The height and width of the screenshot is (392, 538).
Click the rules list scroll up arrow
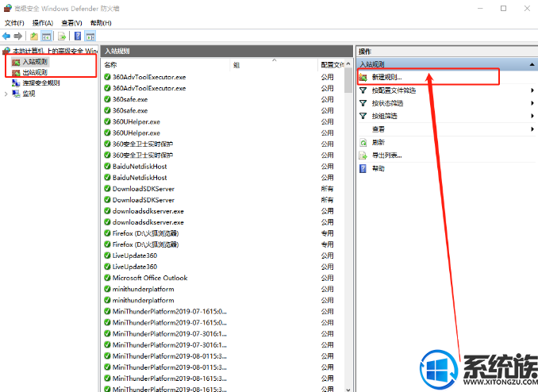coord(348,63)
